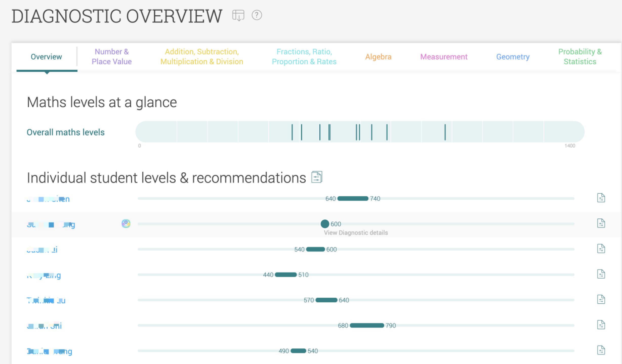Switch to the Number & Place Value tab
Image resolution: width=622 pixels, height=364 pixels.
coord(112,57)
